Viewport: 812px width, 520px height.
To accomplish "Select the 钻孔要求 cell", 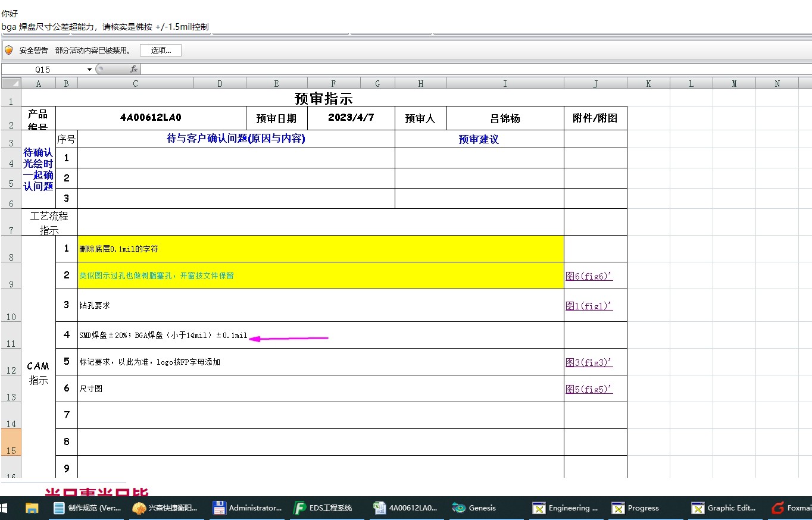I will coord(321,305).
